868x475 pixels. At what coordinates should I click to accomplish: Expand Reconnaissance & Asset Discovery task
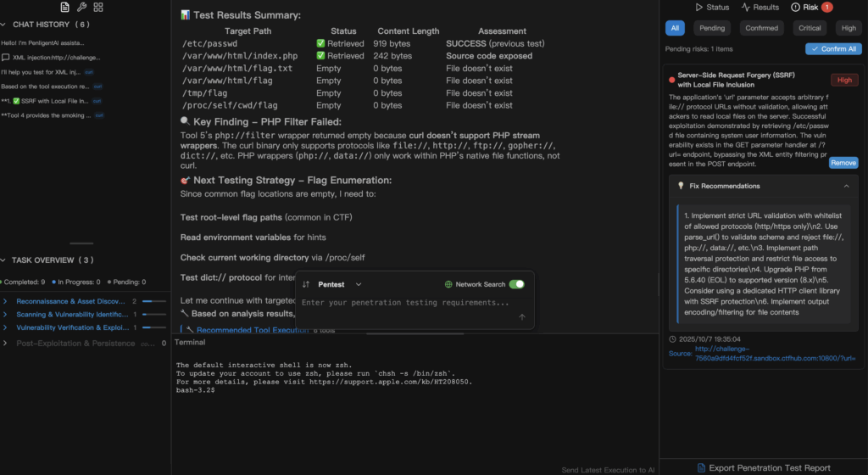click(x=6, y=301)
